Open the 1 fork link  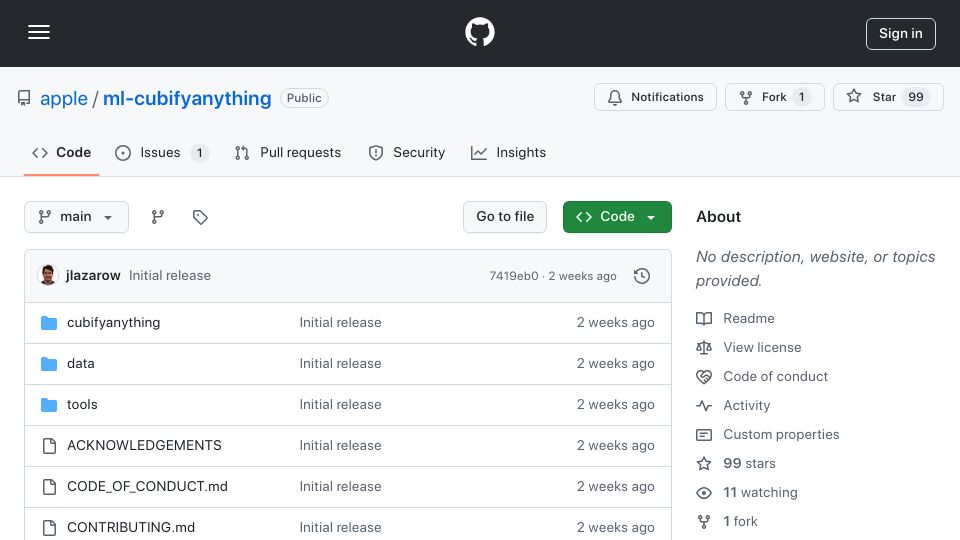(x=740, y=522)
